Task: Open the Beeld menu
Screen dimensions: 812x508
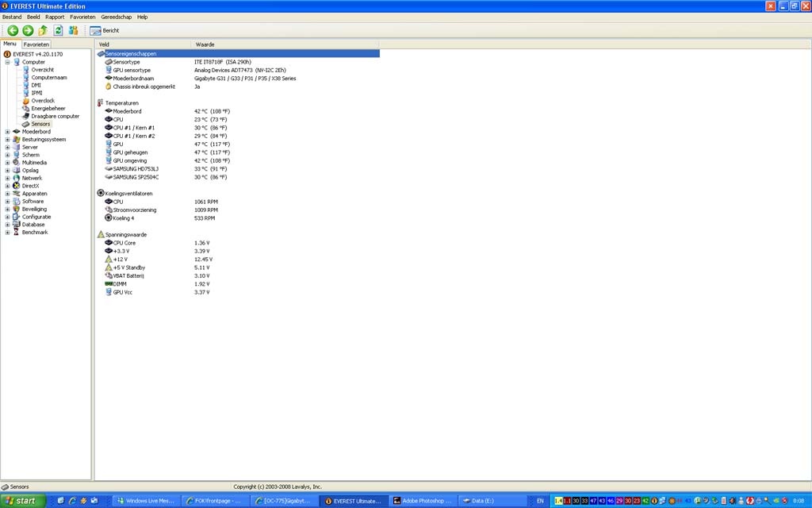Action: (x=33, y=17)
